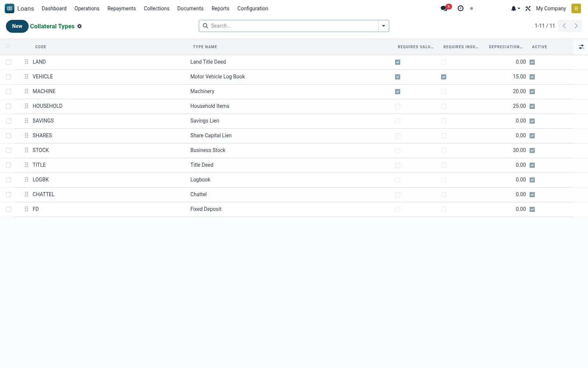Click the yellow B user avatar
This screenshot has height=368, width=588.
[x=576, y=8]
